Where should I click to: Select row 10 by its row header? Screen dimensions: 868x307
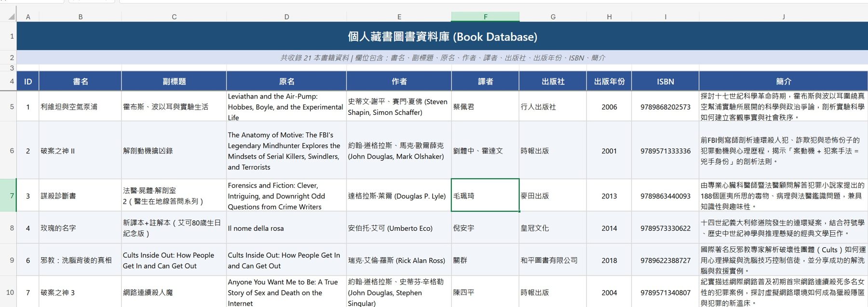(x=8, y=292)
